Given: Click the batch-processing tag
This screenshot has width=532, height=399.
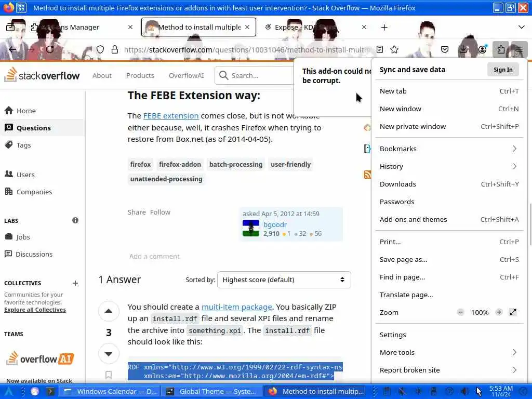Looking at the screenshot, I should point(236,164).
